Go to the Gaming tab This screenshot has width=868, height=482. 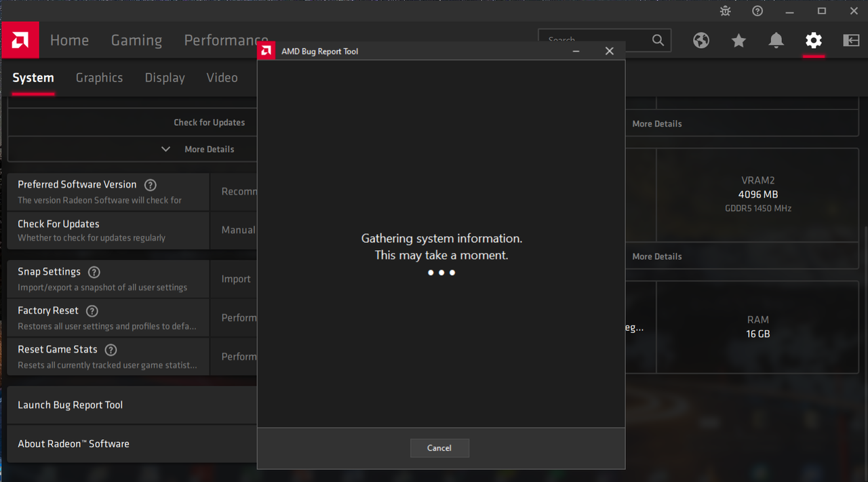136,41
